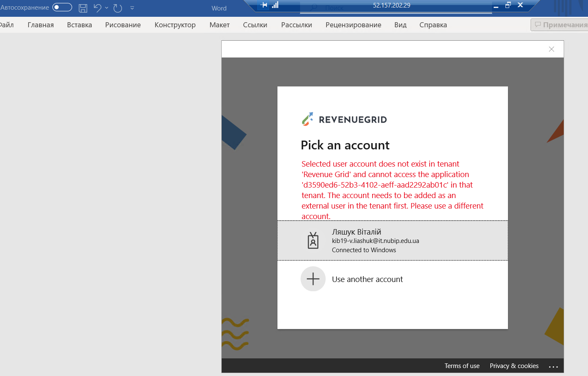Open the Privacy & cookies link

514,366
